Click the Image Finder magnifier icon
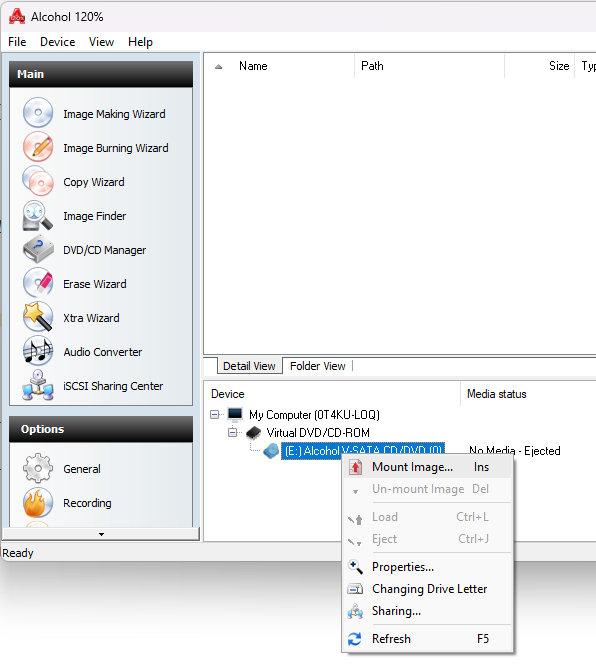 click(x=38, y=215)
